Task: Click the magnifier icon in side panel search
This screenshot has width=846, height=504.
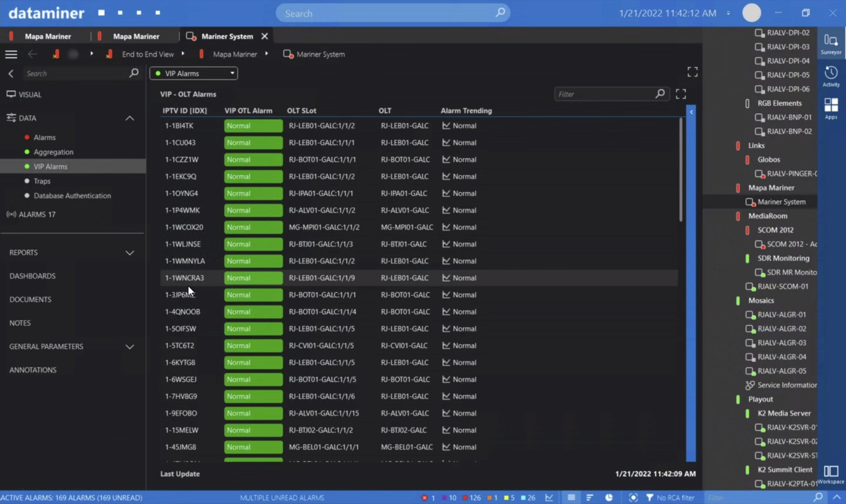Action: 134,73
